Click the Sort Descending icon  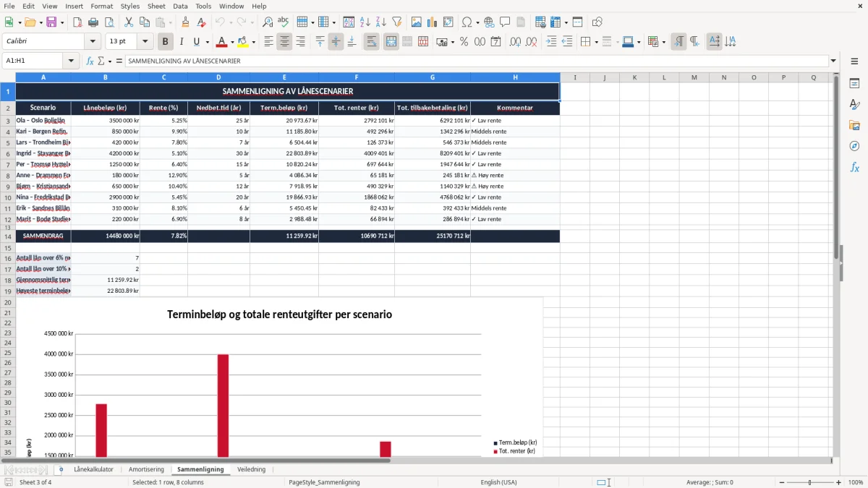(381, 22)
